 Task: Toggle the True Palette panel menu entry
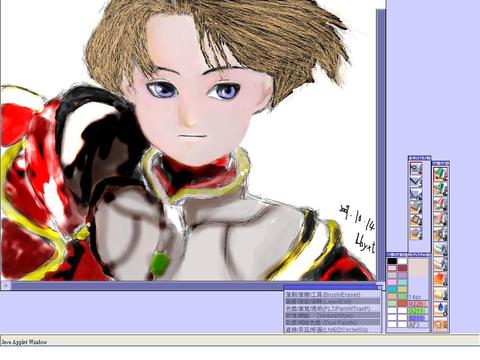[x=332, y=322]
